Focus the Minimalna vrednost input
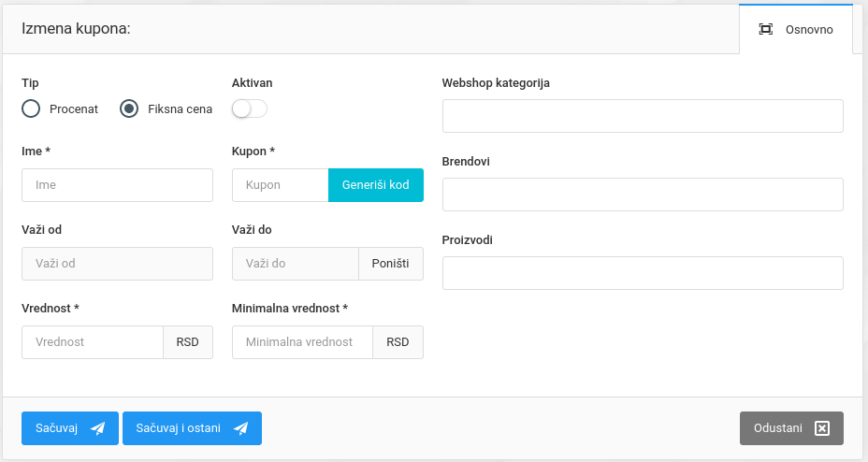Screen dimensions: 868x462 click(302, 342)
